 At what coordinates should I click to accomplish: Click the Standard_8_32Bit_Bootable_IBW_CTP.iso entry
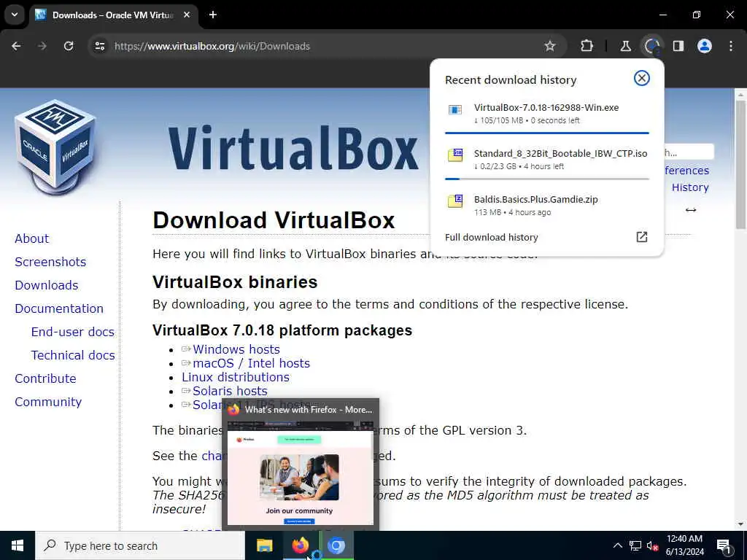547,160
